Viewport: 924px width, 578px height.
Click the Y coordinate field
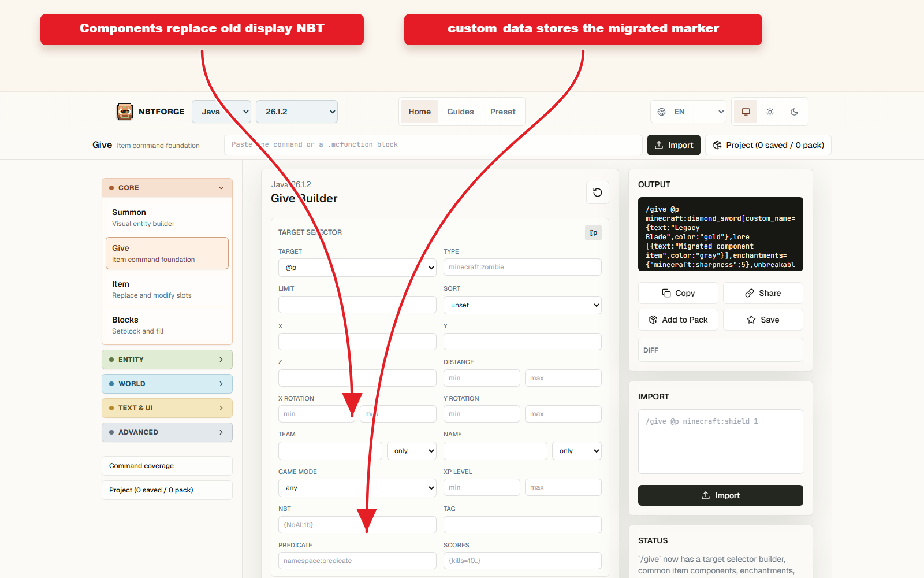coord(523,342)
